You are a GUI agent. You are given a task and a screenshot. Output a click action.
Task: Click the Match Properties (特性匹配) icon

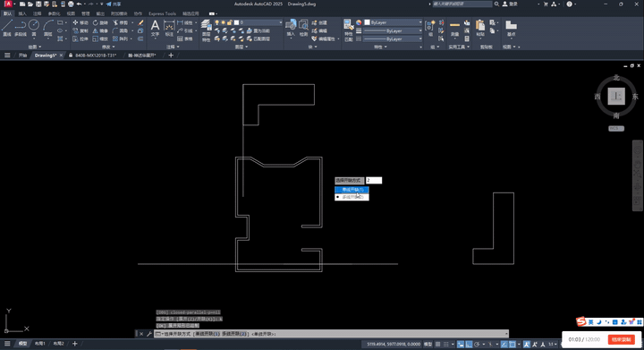[x=348, y=30]
